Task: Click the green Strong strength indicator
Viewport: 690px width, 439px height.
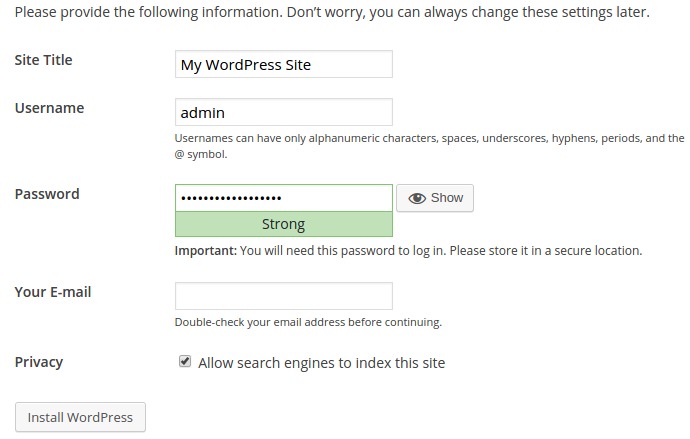Action: click(x=284, y=224)
